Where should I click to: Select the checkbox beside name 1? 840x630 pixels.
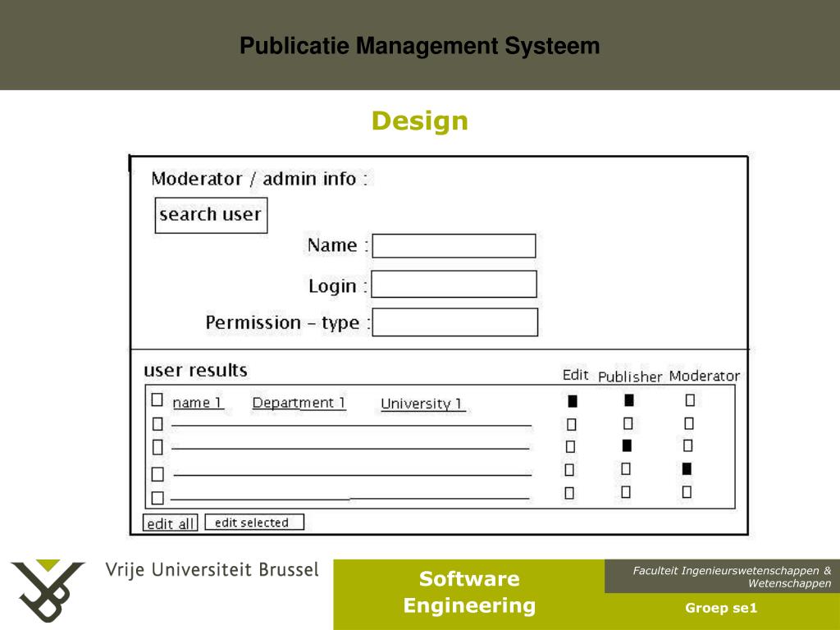coord(157,400)
